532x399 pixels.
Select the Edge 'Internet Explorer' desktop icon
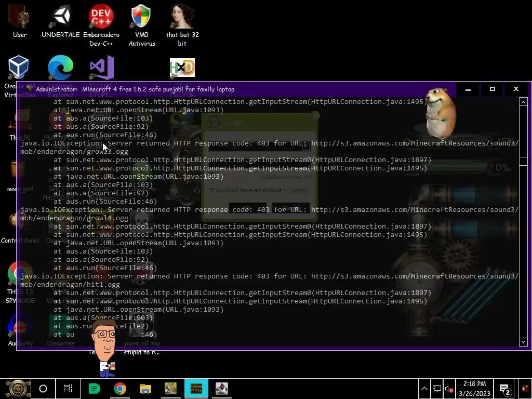tap(60, 67)
